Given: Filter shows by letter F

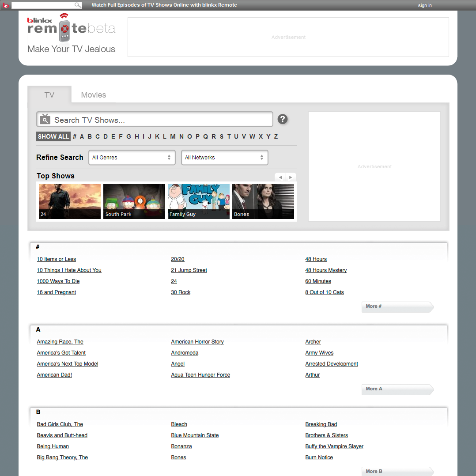Looking at the screenshot, I should click(121, 136).
